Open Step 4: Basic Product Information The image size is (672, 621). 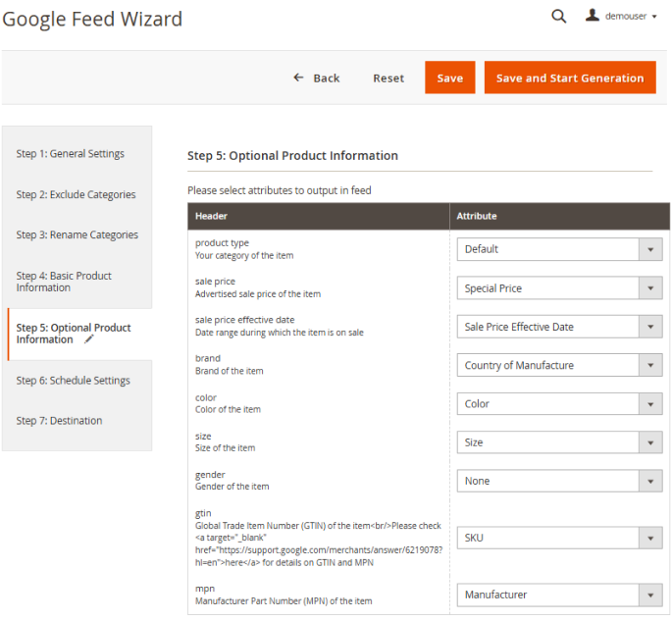pyautogui.click(x=64, y=282)
